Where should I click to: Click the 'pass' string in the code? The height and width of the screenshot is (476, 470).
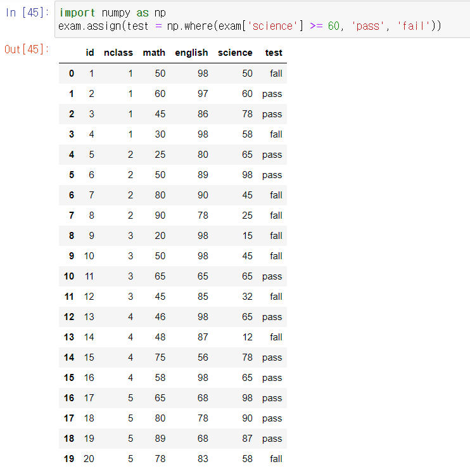[x=367, y=26]
